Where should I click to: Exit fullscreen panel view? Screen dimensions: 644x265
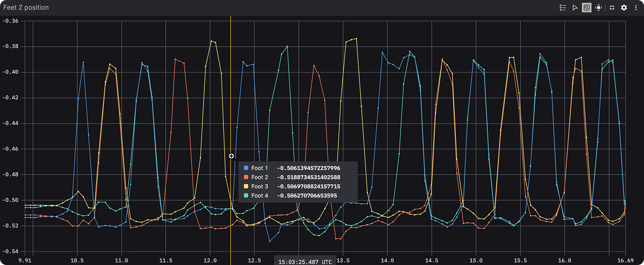coord(612,8)
